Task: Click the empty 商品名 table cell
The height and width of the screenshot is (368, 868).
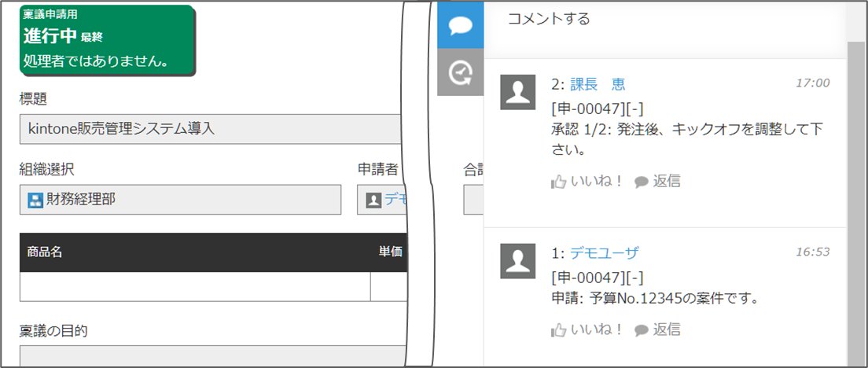Action: click(195, 287)
